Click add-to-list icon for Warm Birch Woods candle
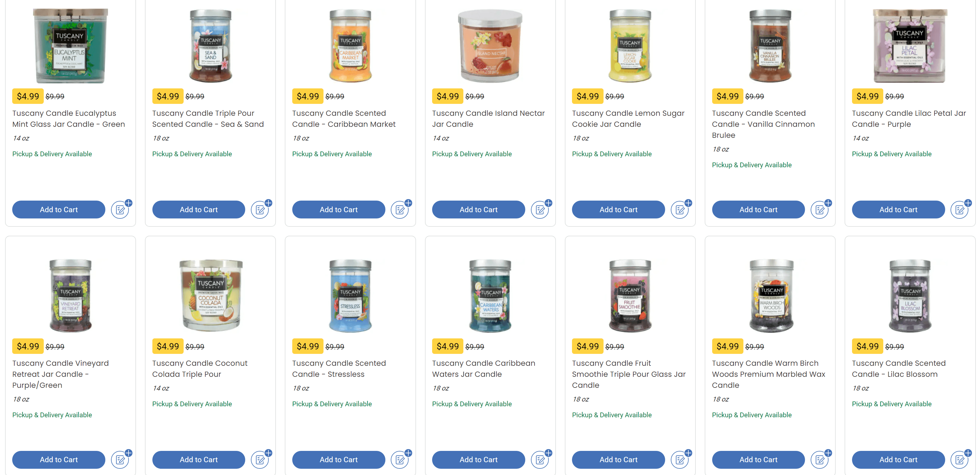980x475 pixels. coord(820,460)
